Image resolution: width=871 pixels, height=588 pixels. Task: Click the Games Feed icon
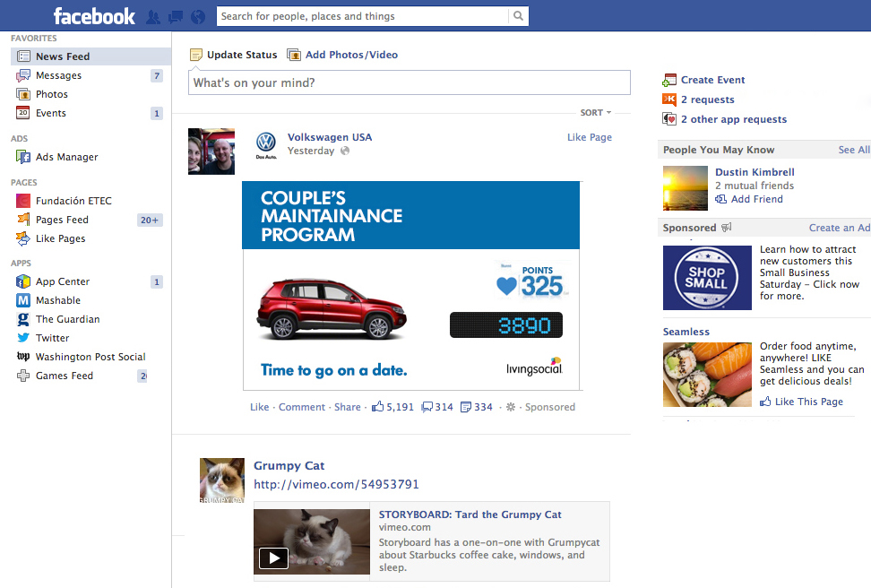point(23,376)
